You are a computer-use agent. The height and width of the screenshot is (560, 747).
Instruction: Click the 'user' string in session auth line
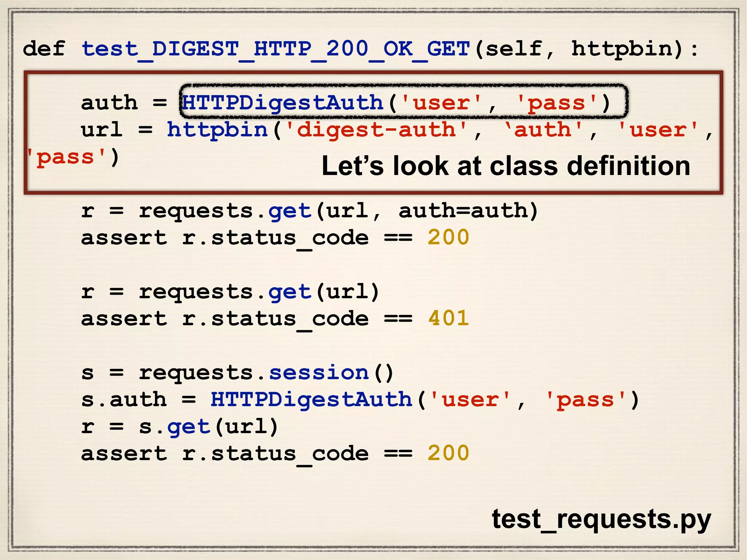point(471,400)
